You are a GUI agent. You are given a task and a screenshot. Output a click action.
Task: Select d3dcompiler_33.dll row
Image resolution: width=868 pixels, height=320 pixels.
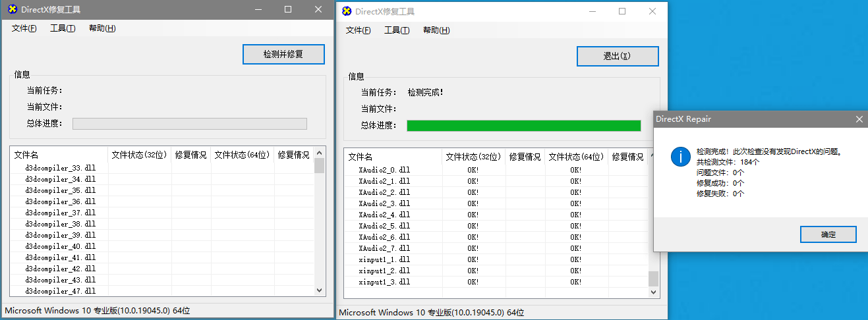click(162, 168)
